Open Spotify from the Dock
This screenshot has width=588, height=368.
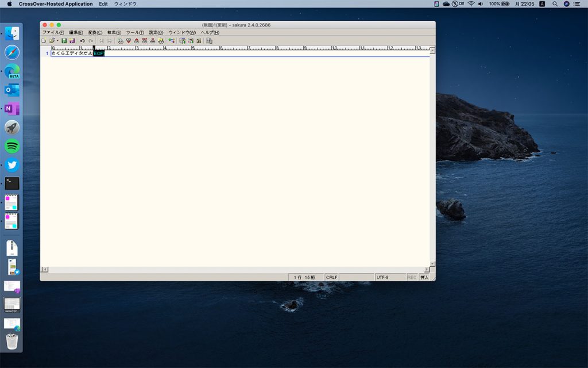(x=12, y=146)
